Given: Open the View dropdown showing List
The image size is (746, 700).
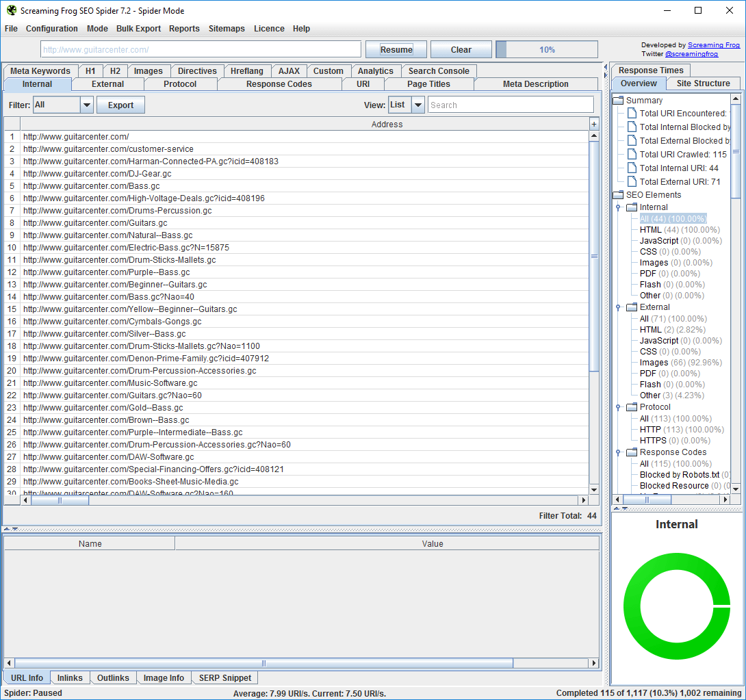Looking at the screenshot, I should 417,105.
